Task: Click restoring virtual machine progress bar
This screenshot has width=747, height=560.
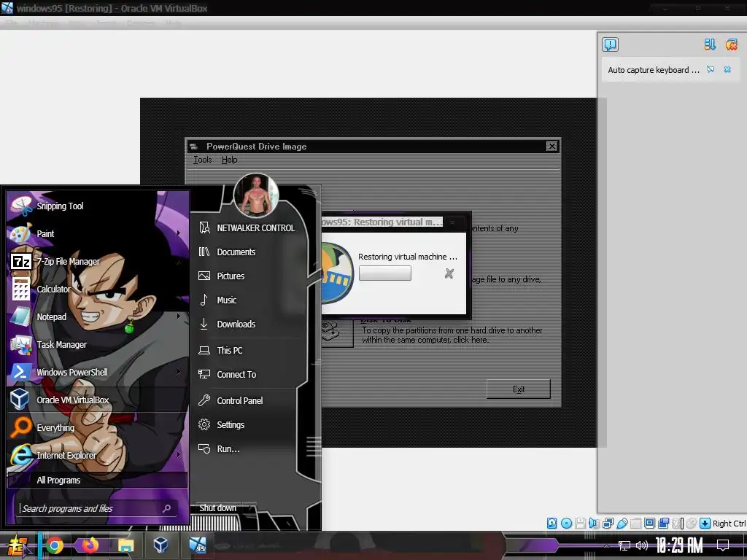Action: [385, 273]
